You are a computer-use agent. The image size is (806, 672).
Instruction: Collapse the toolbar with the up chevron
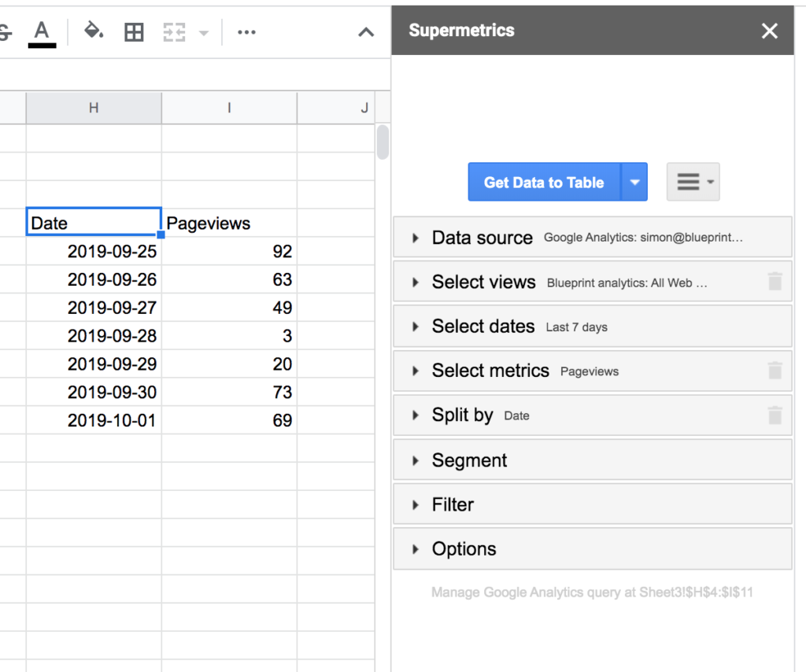pos(366,32)
